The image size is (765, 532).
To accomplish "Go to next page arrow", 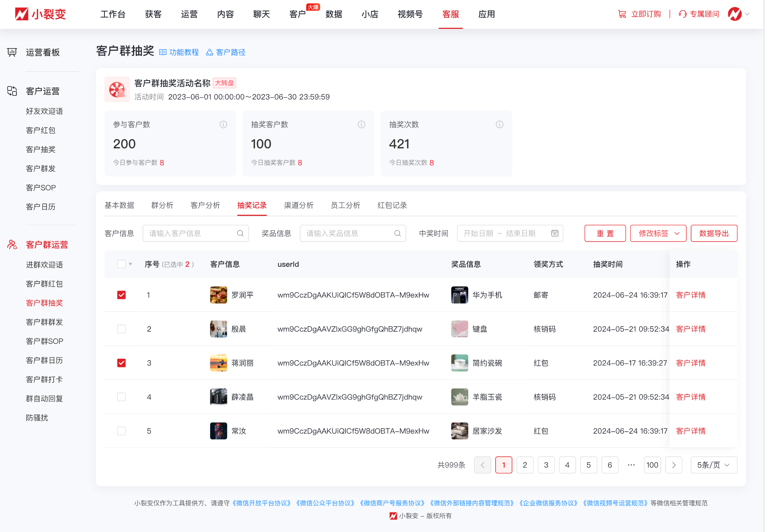I will [673, 465].
